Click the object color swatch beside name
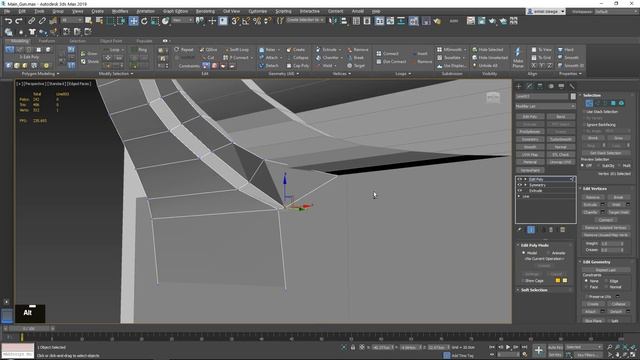 point(573,96)
